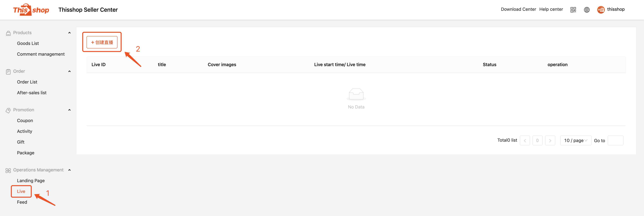Click the title column header

click(162, 65)
